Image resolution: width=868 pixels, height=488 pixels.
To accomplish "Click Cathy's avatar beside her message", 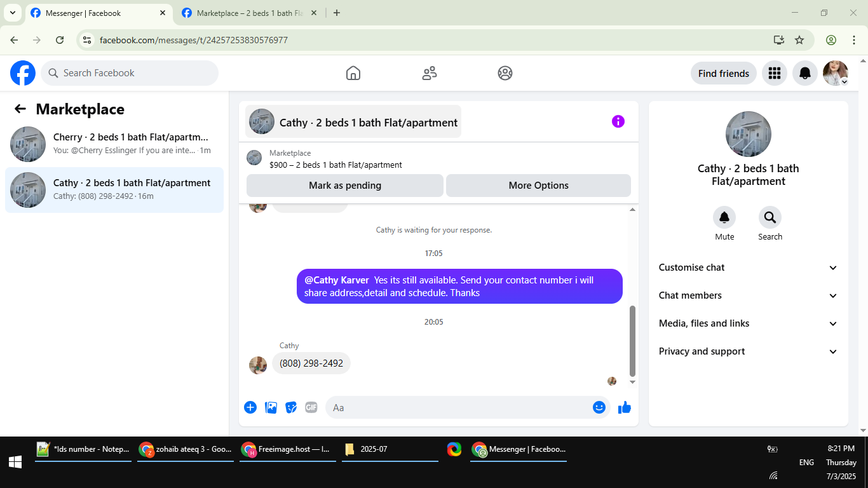I will click(258, 365).
